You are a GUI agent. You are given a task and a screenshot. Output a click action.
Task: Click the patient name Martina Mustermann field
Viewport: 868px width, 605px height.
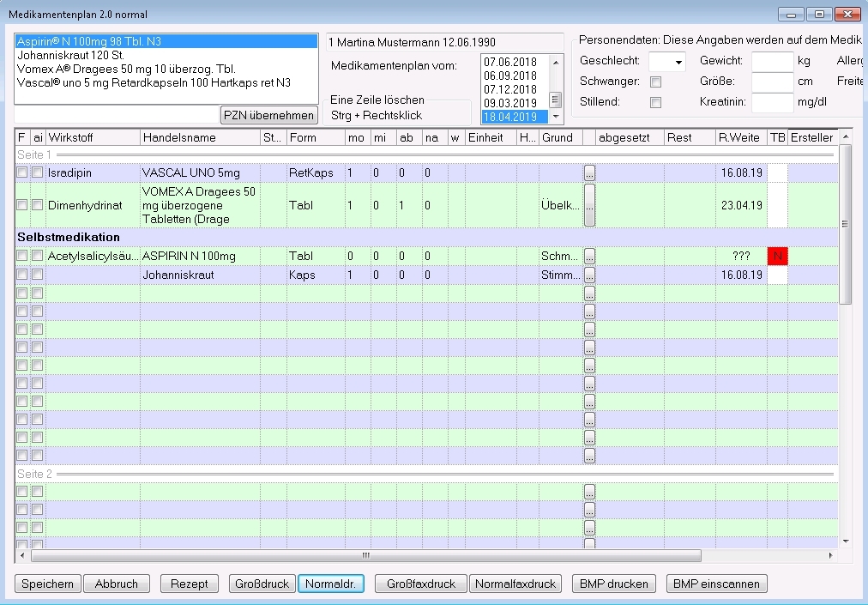(x=444, y=42)
